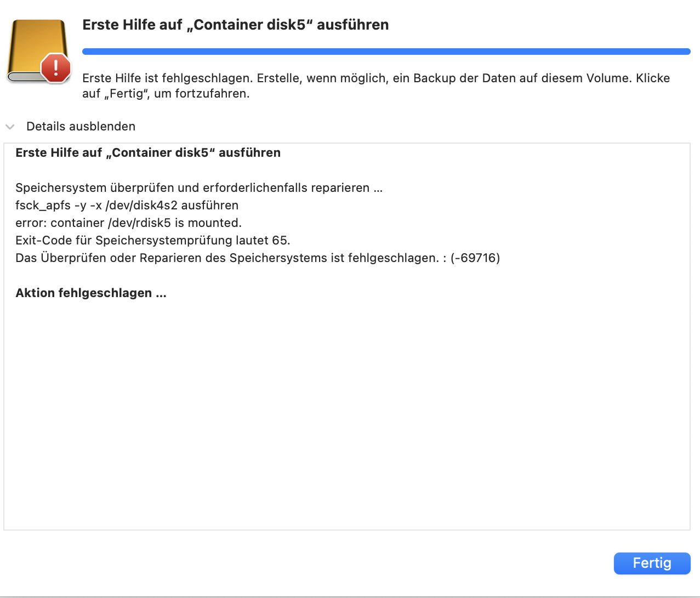
Task: Click the "Erste Hilfe ist fehlgeschlagen" status message
Action: coord(168,78)
